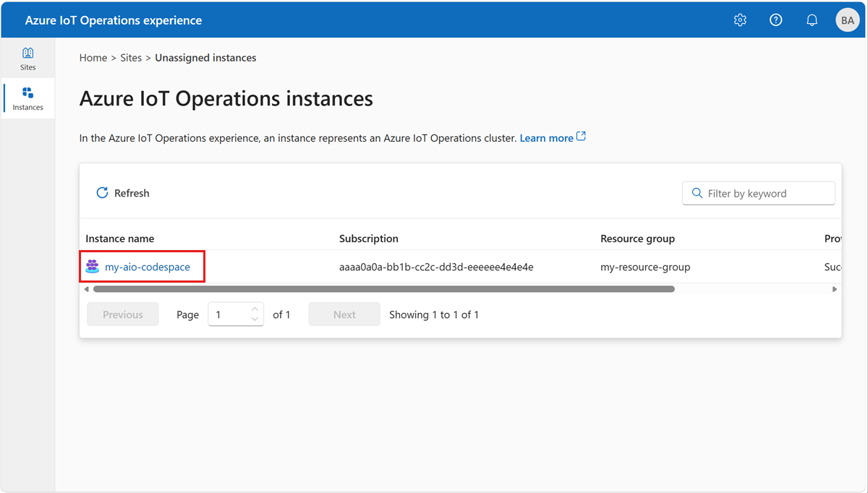Open the settings gear in the header

[x=740, y=20]
